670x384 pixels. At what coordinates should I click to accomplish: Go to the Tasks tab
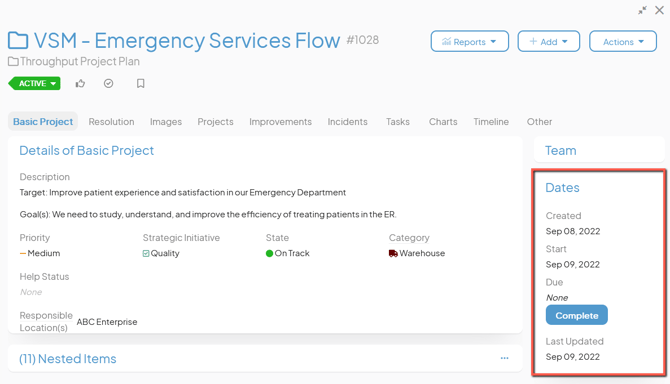point(398,122)
